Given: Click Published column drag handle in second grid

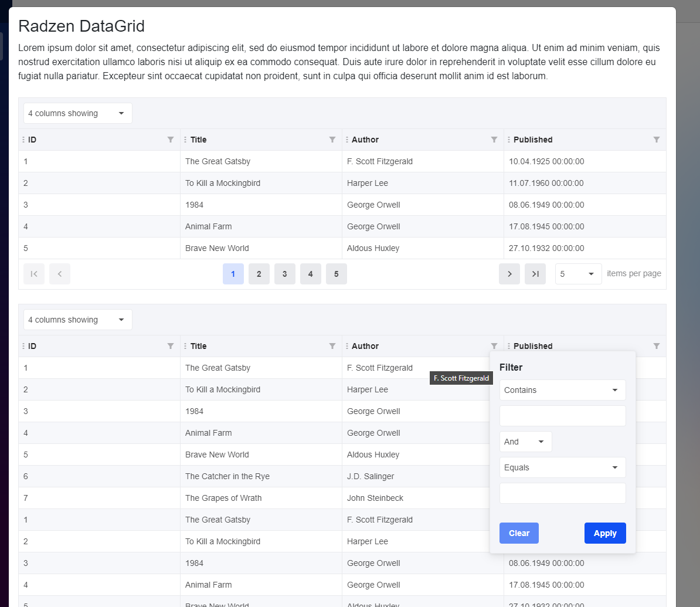Looking at the screenshot, I should click(509, 346).
